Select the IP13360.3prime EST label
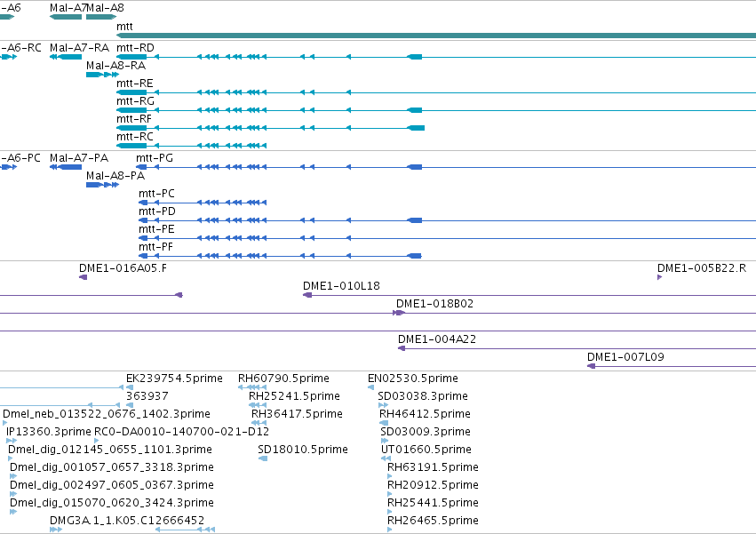The width and height of the screenshot is (756, 534). click(x=49, y=432)
